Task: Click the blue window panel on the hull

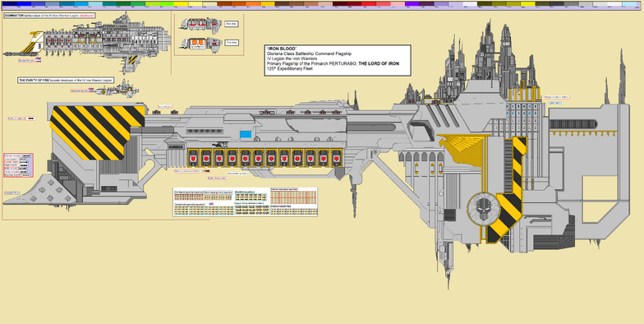Action: (x=246, y=134)
